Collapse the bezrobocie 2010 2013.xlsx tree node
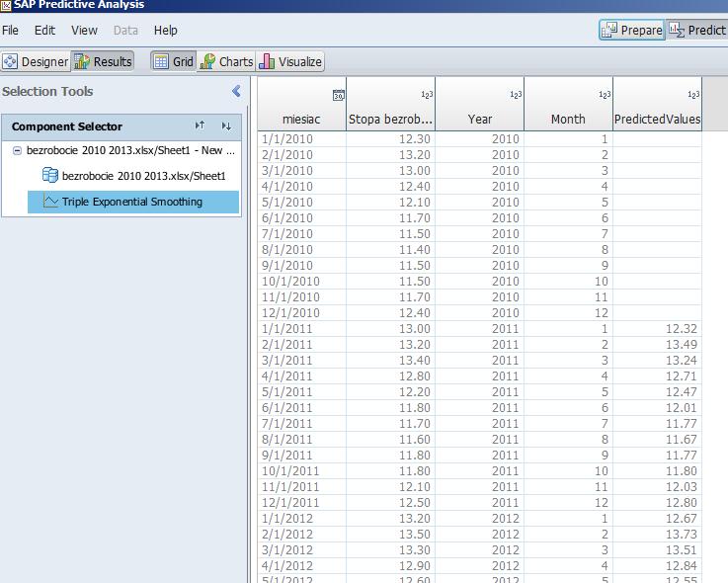728x583 pixels. [17, 150]
